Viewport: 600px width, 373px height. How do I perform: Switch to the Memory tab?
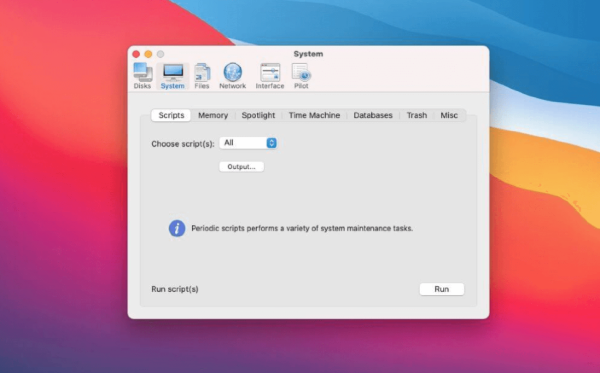213,115
